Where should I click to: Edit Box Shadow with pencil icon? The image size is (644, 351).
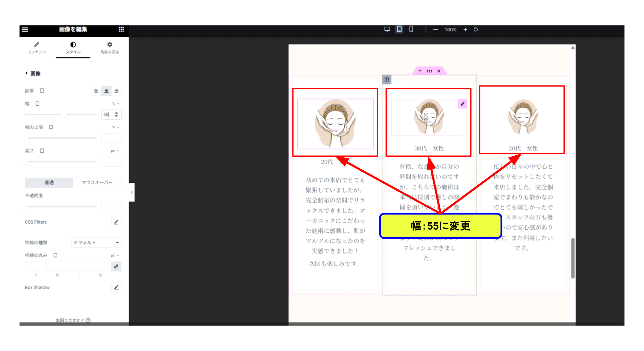[116, 287]
